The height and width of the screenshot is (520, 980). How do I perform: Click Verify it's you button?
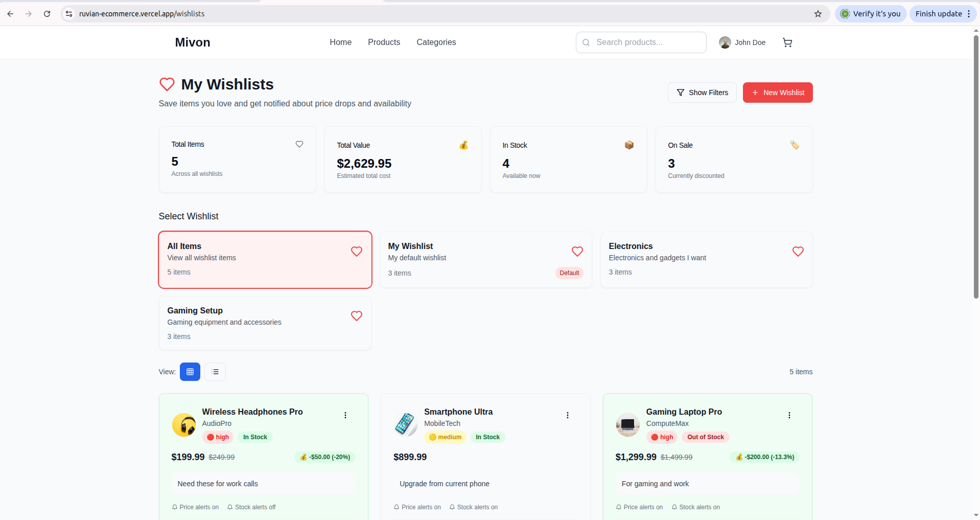point(871,14)
